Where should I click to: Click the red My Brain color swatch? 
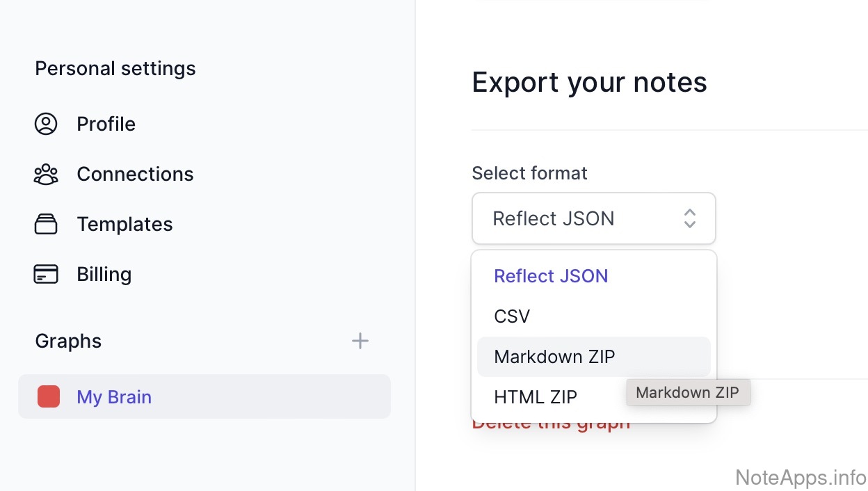coord(49,396)
